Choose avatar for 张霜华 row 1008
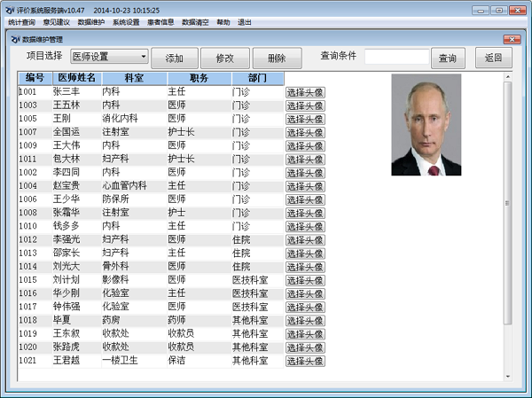This screenshot has width=532, height=398. coord(305,214)
